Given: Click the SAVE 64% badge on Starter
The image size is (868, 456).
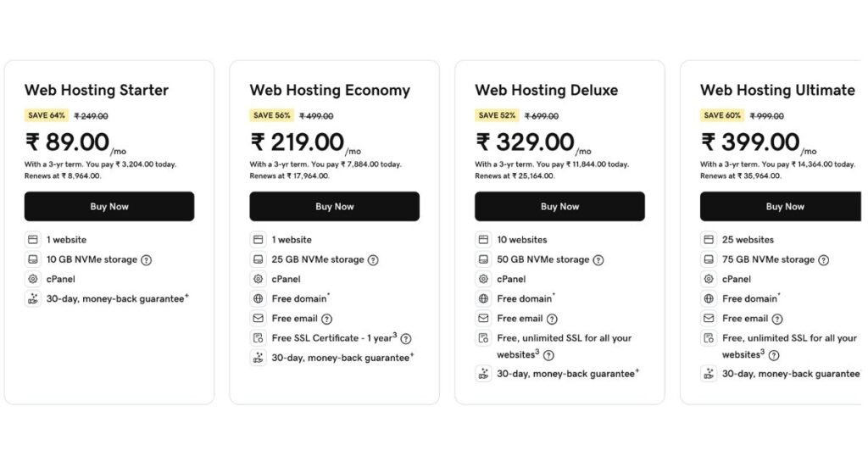Looking at the screenshot, I should pyautogui.click(x=46, y=115).
